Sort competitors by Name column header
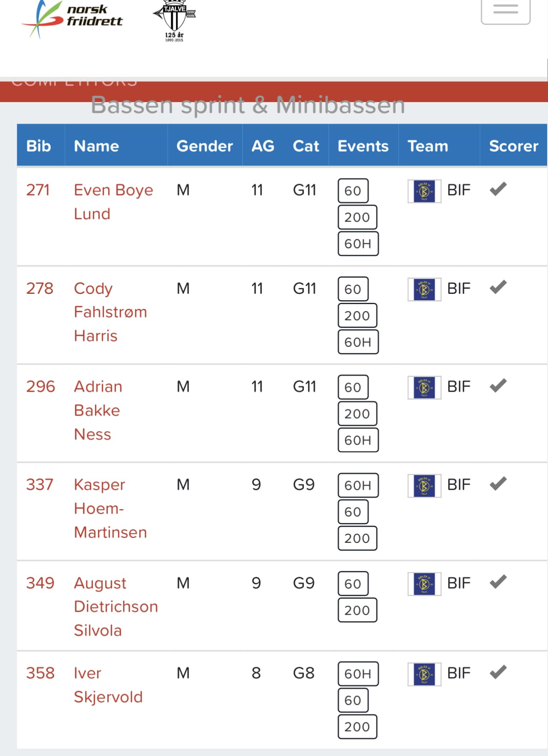The width and height of the screenshot is (548, 756). [96, 146]
